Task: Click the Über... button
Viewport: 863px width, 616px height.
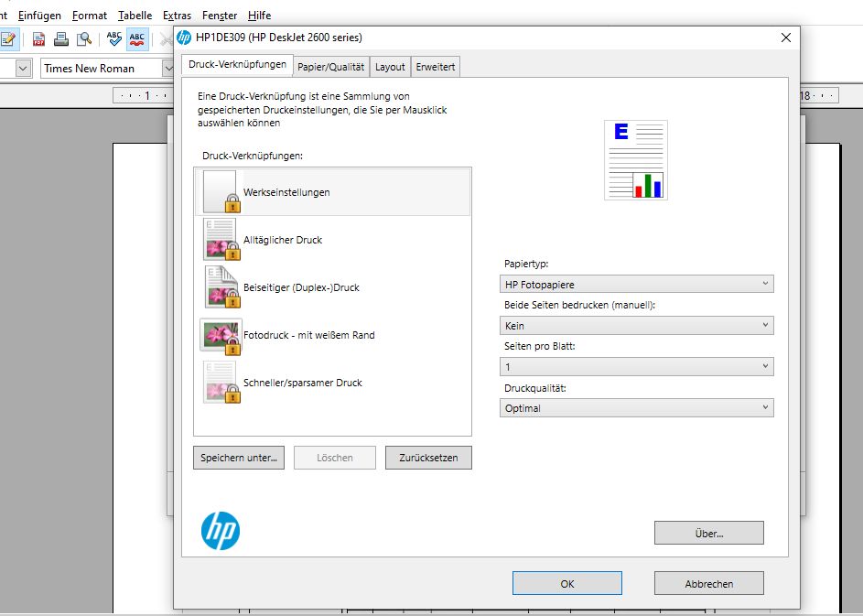Action: (x=709, y=533)
